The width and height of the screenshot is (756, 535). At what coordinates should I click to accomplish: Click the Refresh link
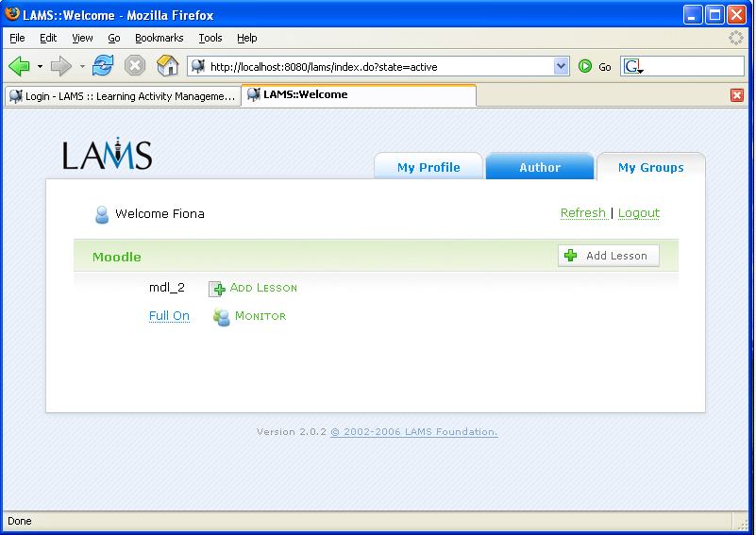coord(582,213)
